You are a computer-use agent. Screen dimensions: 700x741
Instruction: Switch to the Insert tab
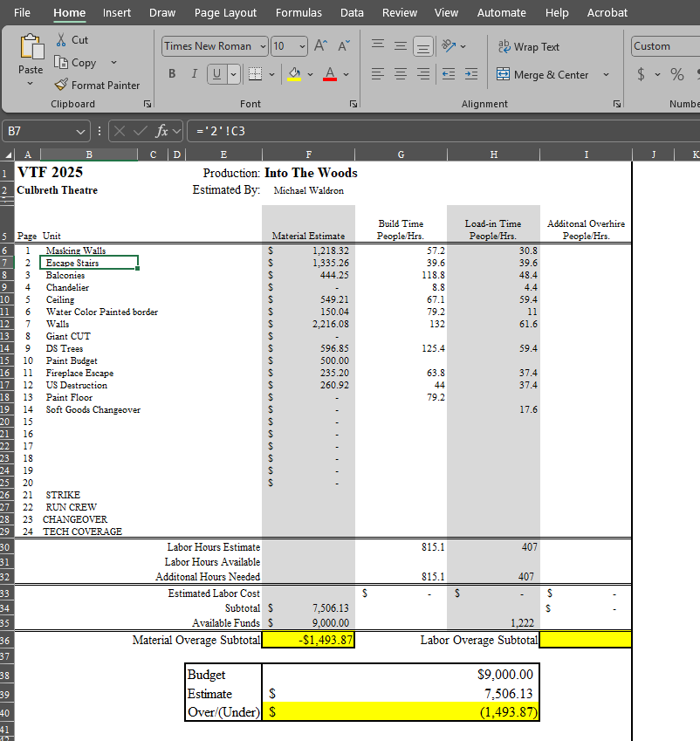(117, 13)
